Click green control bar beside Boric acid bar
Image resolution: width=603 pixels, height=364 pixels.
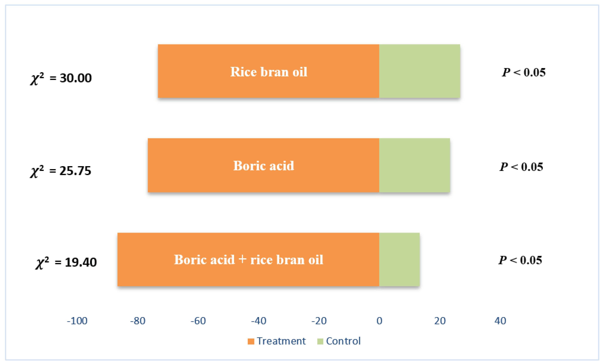pos(414,165)
